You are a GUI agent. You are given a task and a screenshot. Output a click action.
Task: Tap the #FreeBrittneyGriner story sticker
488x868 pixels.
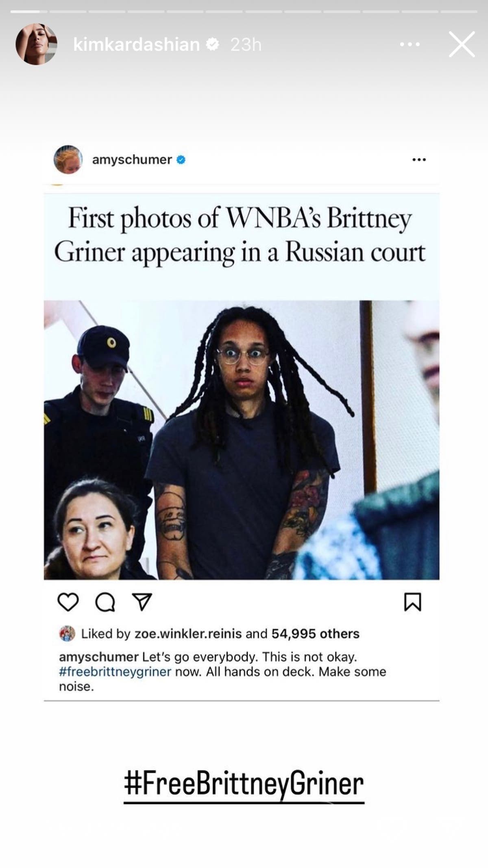[244, 784]
